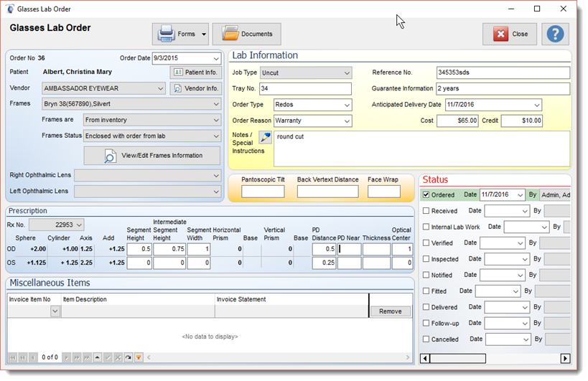Open Vendor Info
This screenshot has width=588, height=381.
[195, 88]
